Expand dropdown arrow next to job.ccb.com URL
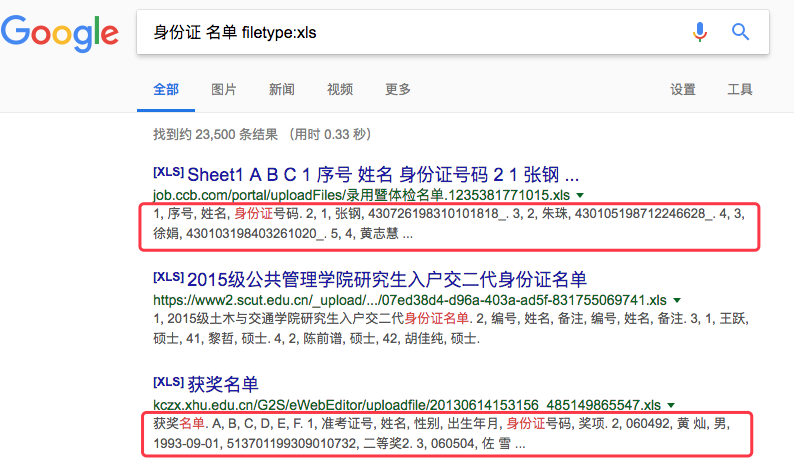 [x=580, y=196]
